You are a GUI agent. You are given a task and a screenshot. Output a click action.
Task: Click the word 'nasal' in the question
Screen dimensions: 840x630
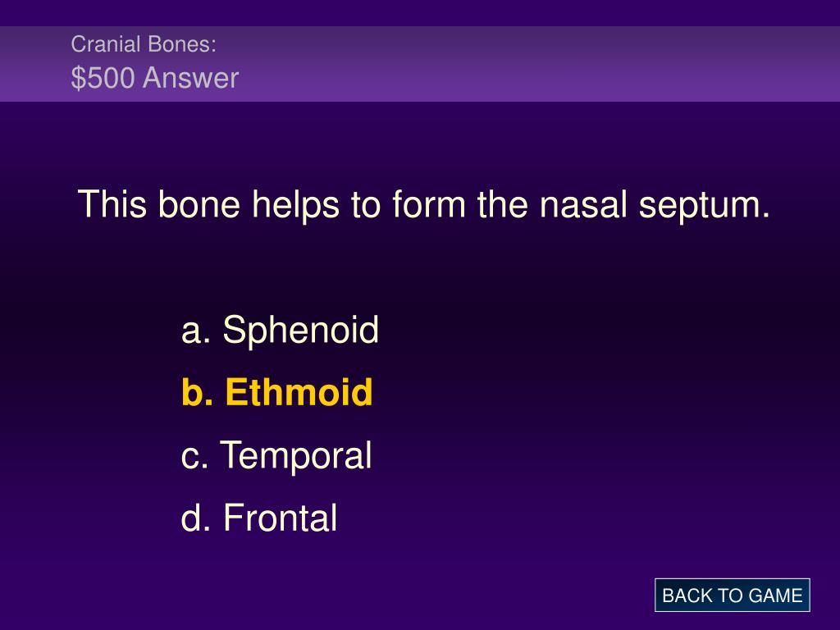583,204
